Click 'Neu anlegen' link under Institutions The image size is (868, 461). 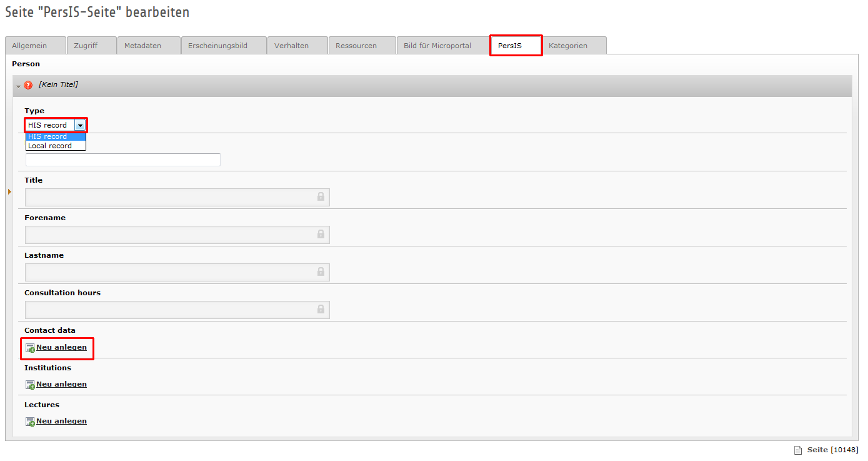point(61,384)
